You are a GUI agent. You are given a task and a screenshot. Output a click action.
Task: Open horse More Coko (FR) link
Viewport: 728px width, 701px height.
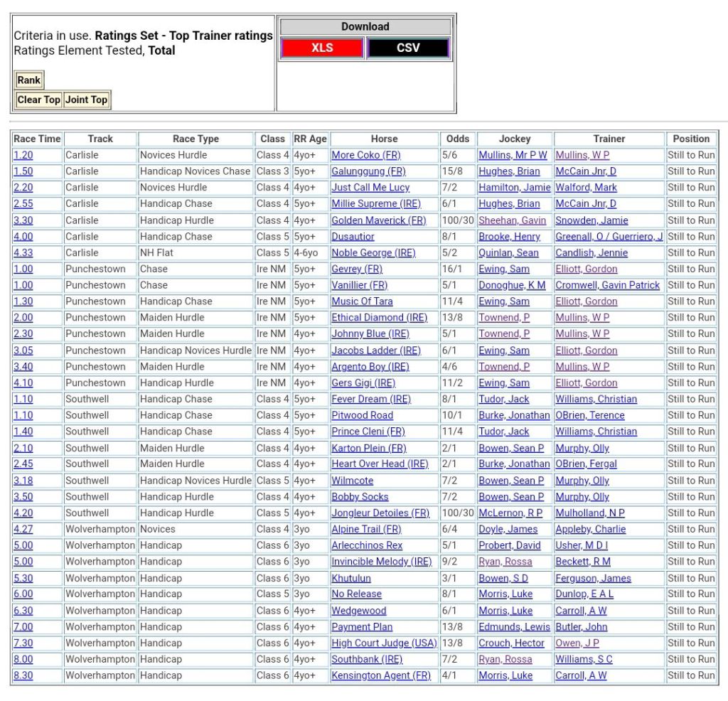365,155
